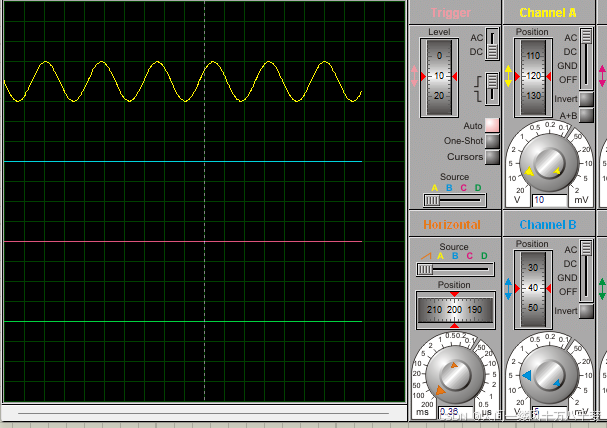Select GND label for Channel A
The width and height of the screenshot is (607, 428).
tap(567, 66)
